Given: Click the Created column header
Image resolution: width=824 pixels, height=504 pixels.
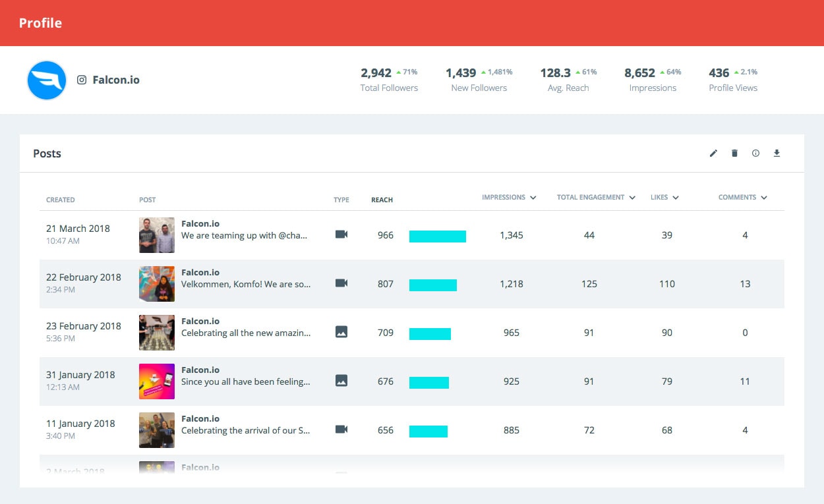Looking at the screenshot, I should (x=61, y=200).
